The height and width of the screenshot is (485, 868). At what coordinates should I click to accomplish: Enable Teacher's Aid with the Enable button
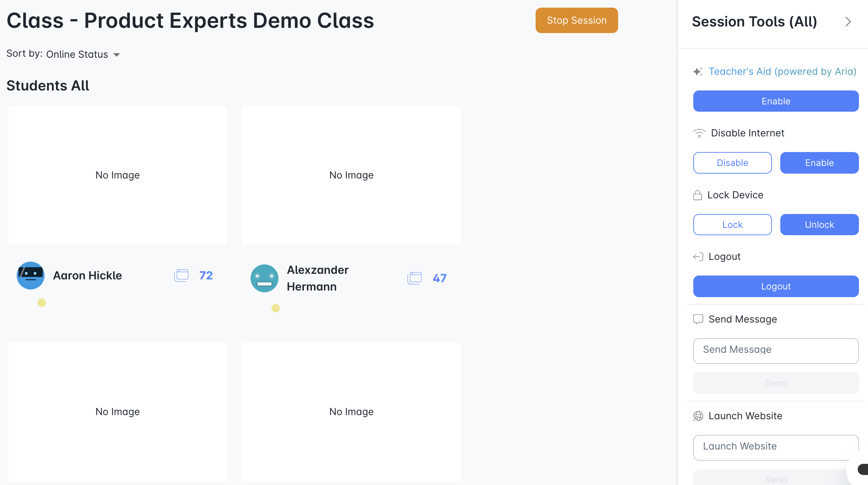[776, 101]
